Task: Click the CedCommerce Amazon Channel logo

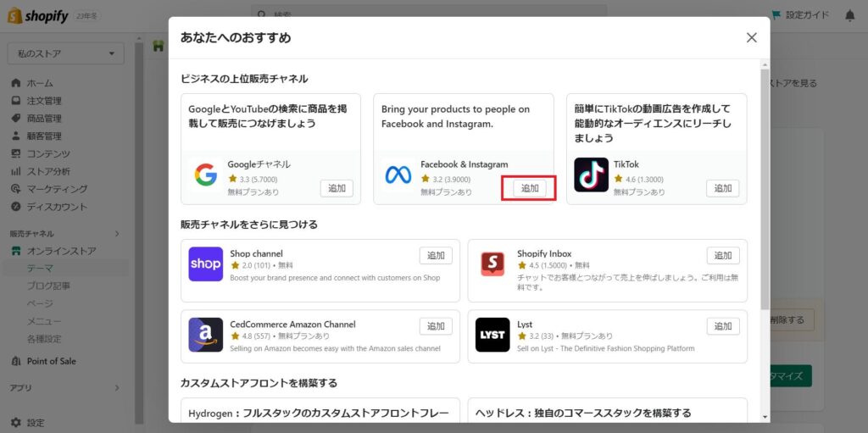Action: click(x=205, y=335)
